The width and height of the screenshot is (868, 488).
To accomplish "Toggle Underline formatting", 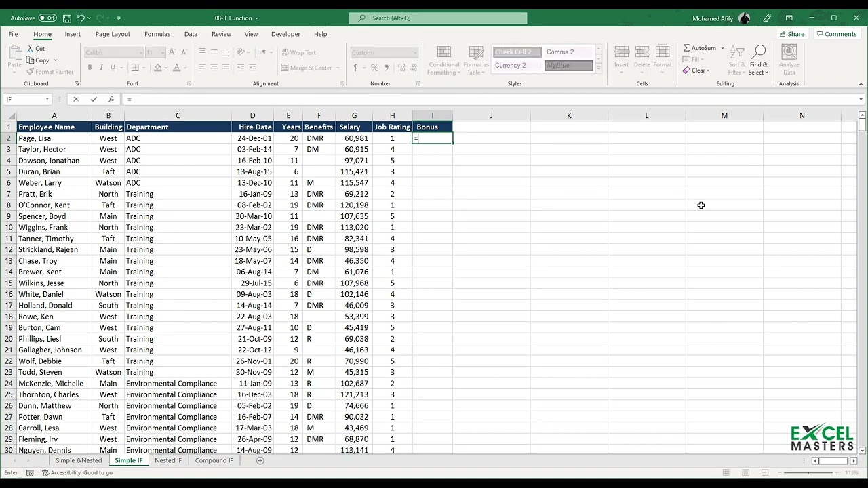I will 113,68.
